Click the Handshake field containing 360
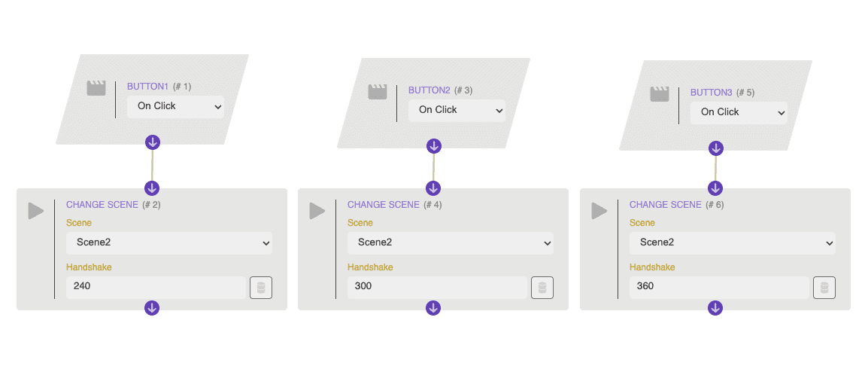The image size is (868, 369). pyautogui.click(x=719, y=287)
